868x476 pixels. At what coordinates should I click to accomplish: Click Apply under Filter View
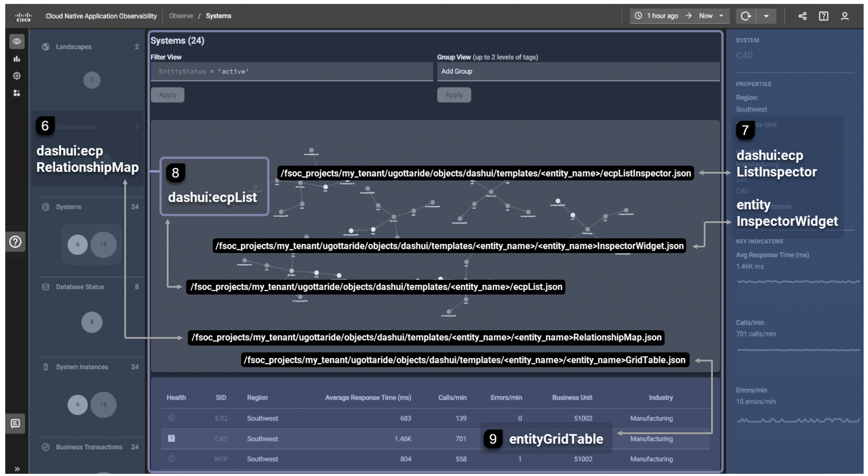pyautogui.click(x=167, y=95)
